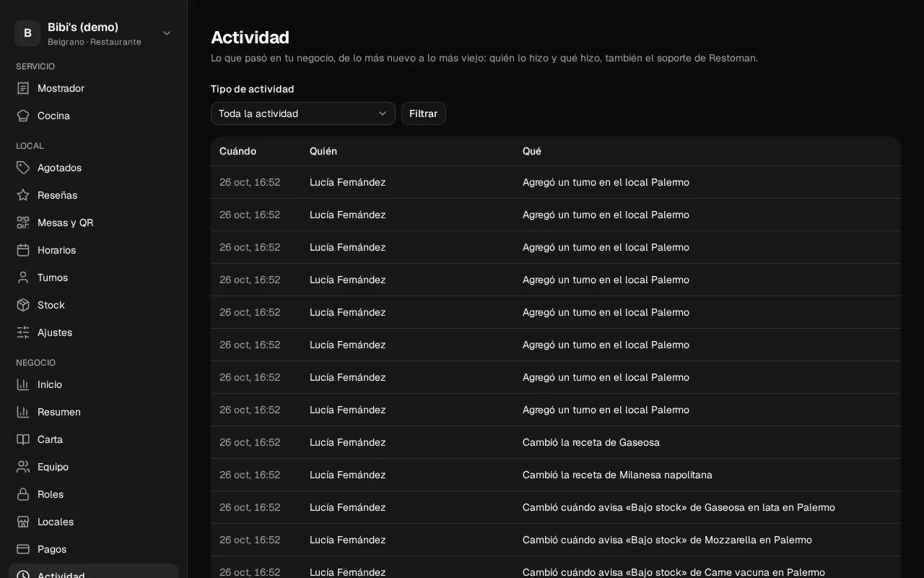Click the 'Belgrano · Restaurante' subtitle

[x=95, y=42]
